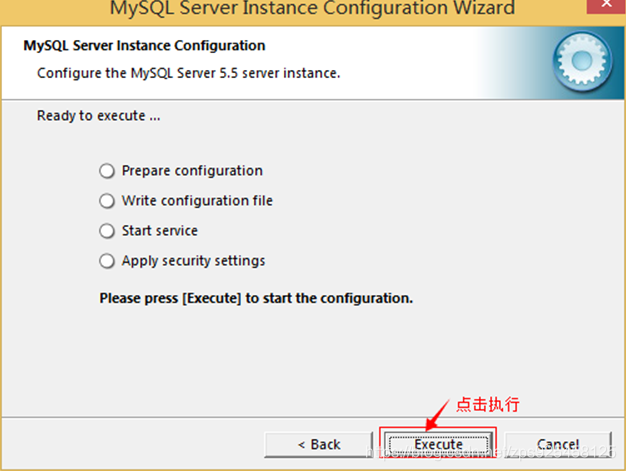This screenshot has height=471, width=626.
Task: Select the Start service indicator
Action: 107,231
